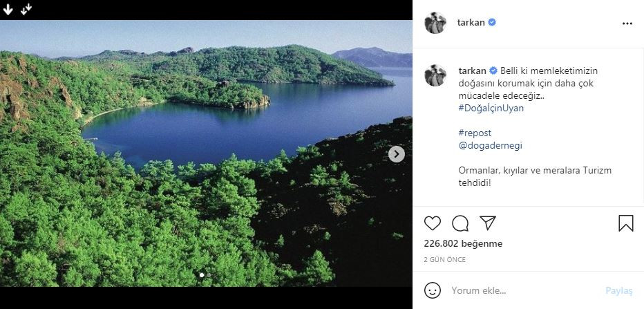This screenshot has width=644, height=309.
Task: Click tarkan's profile picture in header
Action: click(435, 23)
